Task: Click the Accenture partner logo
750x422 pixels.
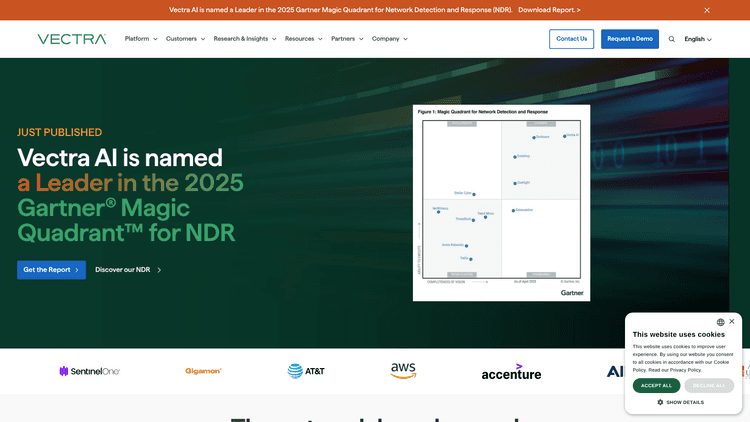Action: [x=511, y=372]
